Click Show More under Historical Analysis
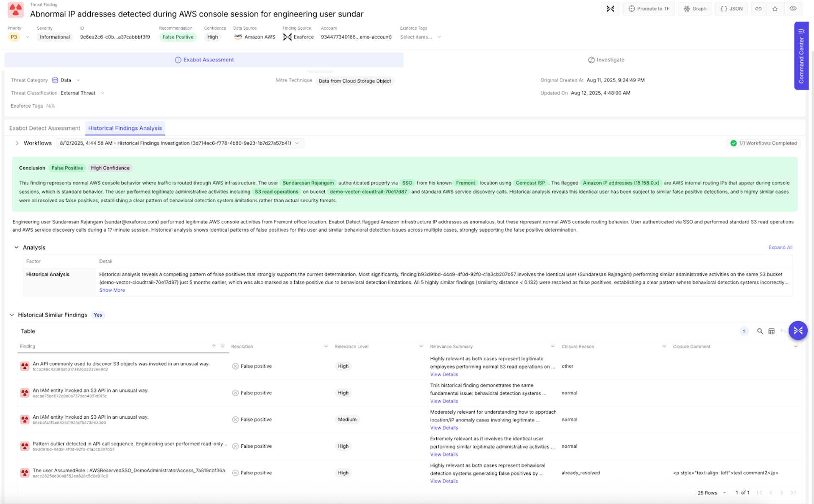Image resolution: width=814 pixels, height=504 pixels. tap(112, 290)
